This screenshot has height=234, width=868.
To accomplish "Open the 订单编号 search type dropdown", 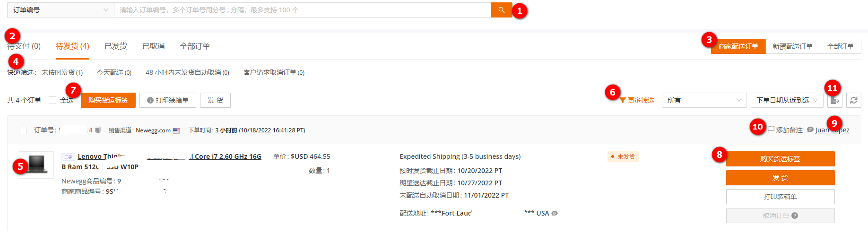I will click(61, 10).
